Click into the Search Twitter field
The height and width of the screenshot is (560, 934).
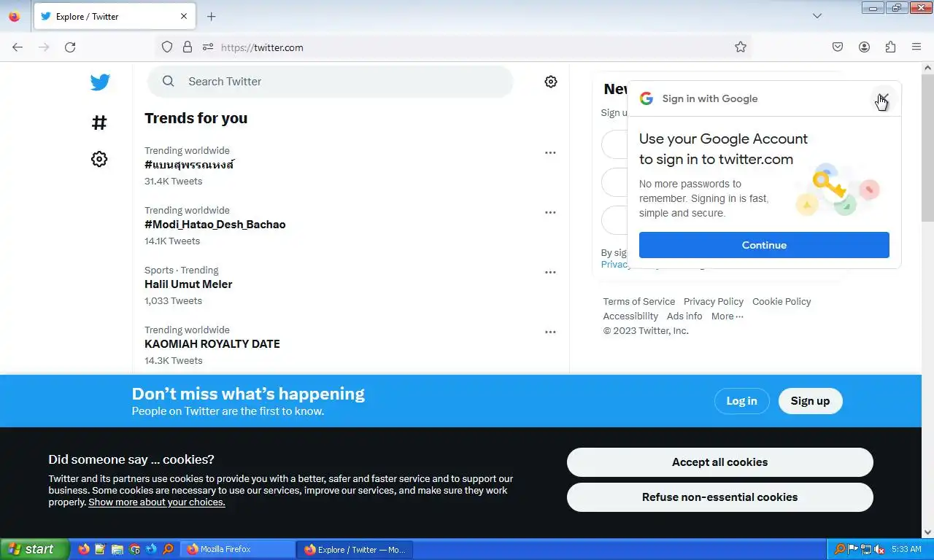(331, 82)
